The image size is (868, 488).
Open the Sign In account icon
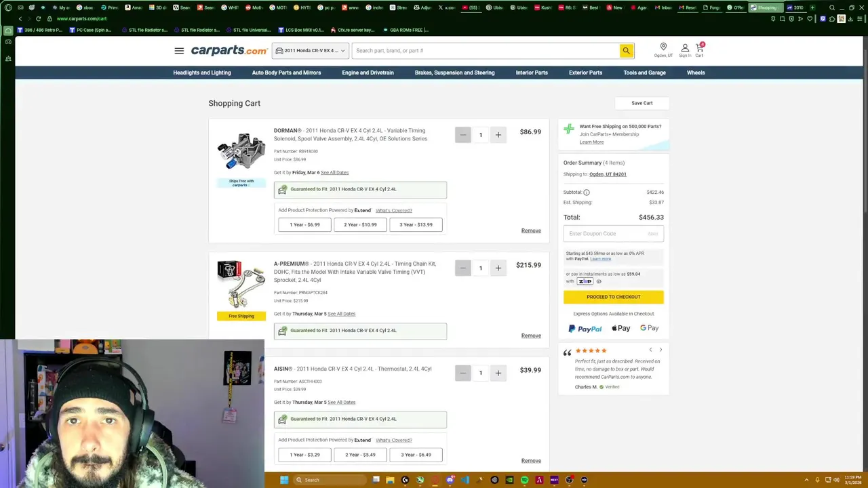[x=685, y=50]
